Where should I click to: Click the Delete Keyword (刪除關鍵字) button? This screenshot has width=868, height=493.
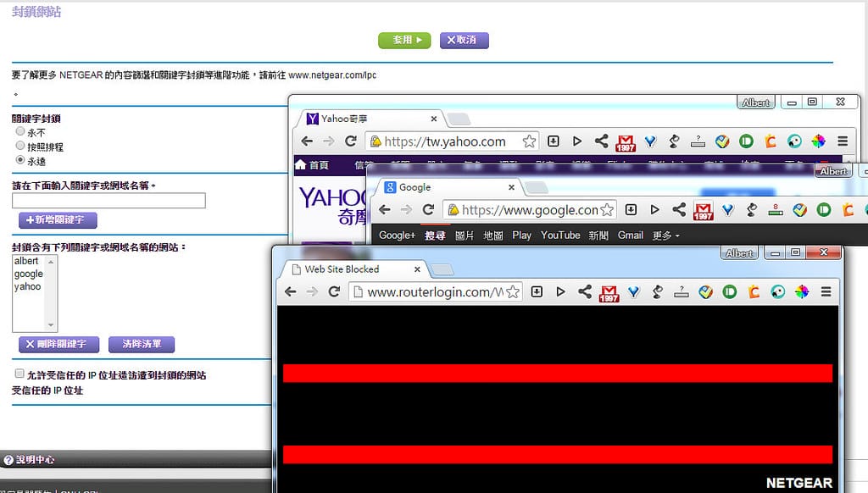pyautogui.click(x=58, y=344)
